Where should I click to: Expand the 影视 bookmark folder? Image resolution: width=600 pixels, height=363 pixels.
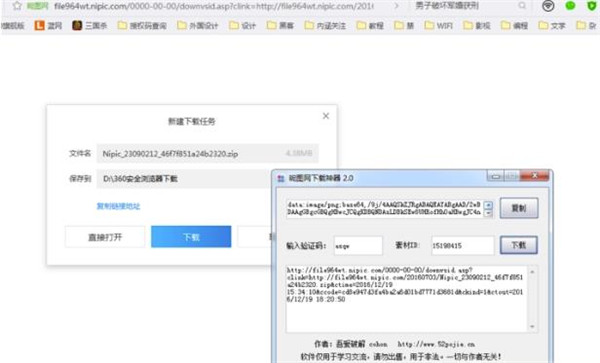tap(477, 26)
